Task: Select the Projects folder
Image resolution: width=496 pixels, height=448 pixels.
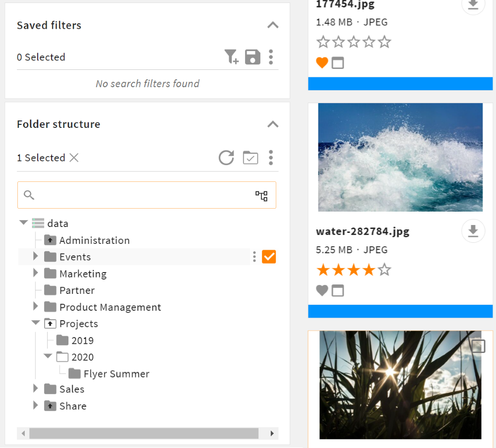Action: click(x=78, y=324)
